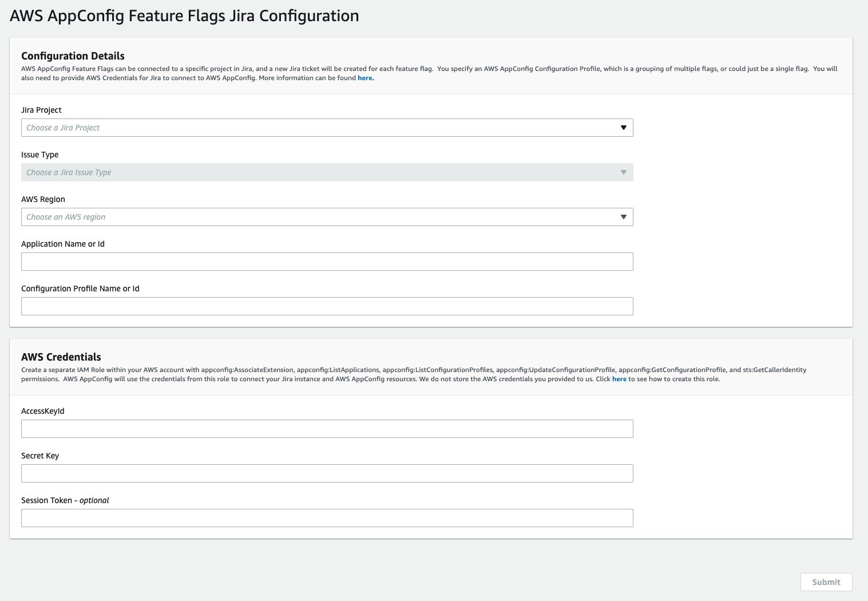Open the 'here' link for creating the IAM role
868x601 pixels.
coord(619,379)
